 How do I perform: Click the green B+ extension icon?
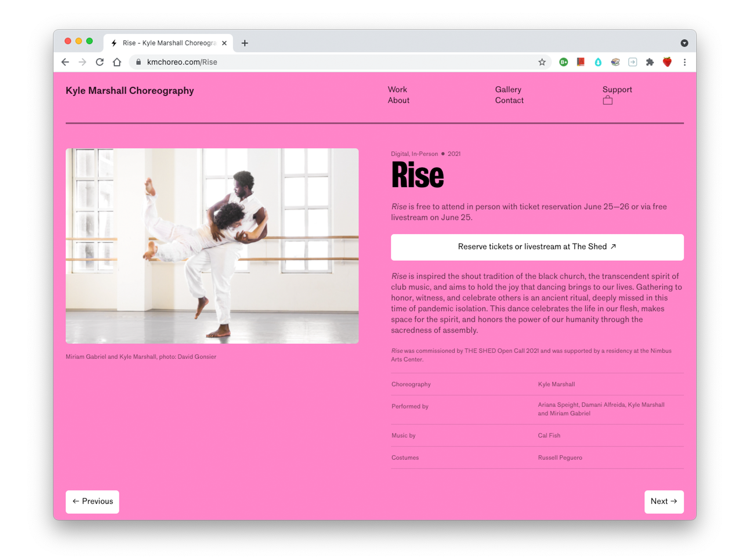tap(563, 62)
